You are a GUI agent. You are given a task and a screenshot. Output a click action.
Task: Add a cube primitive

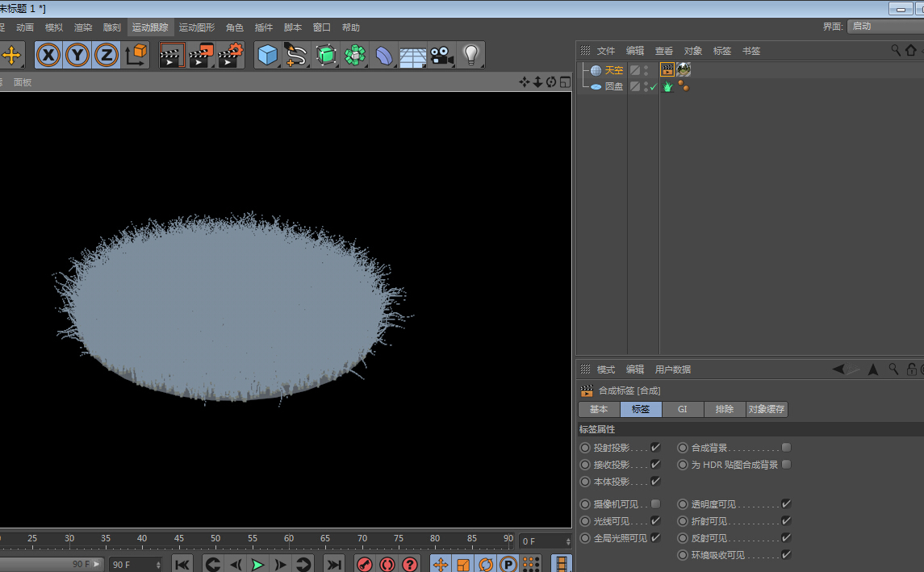pos(268,56)
